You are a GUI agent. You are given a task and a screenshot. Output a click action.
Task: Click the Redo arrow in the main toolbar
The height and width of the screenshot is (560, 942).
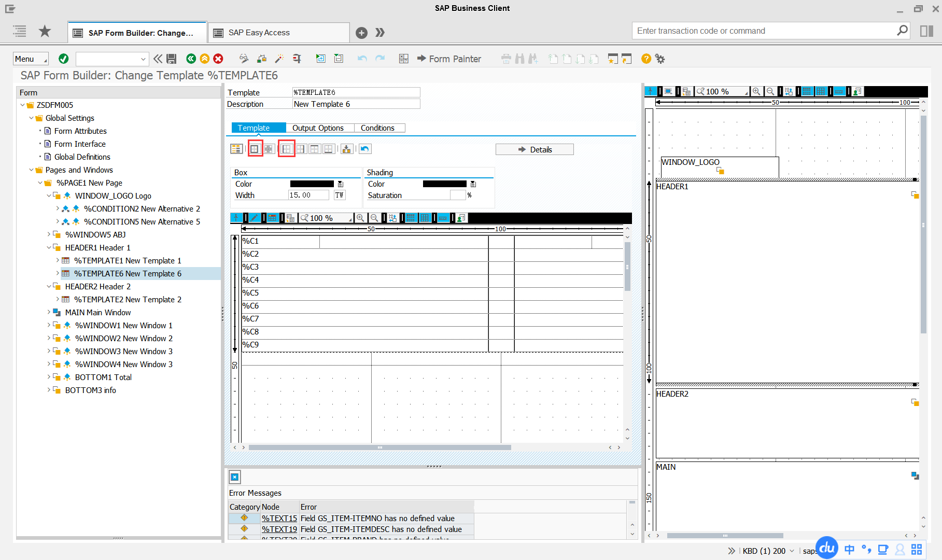[380, 59]
